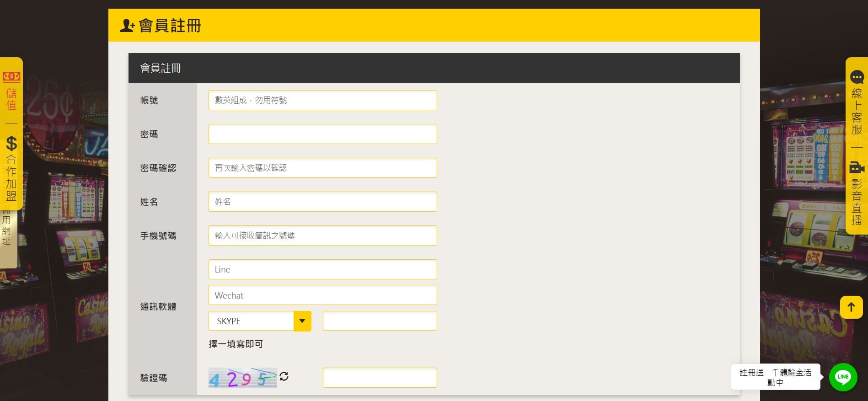Focus the account (帳號) input field
868x401 pixels.
(x=322, y=100)
